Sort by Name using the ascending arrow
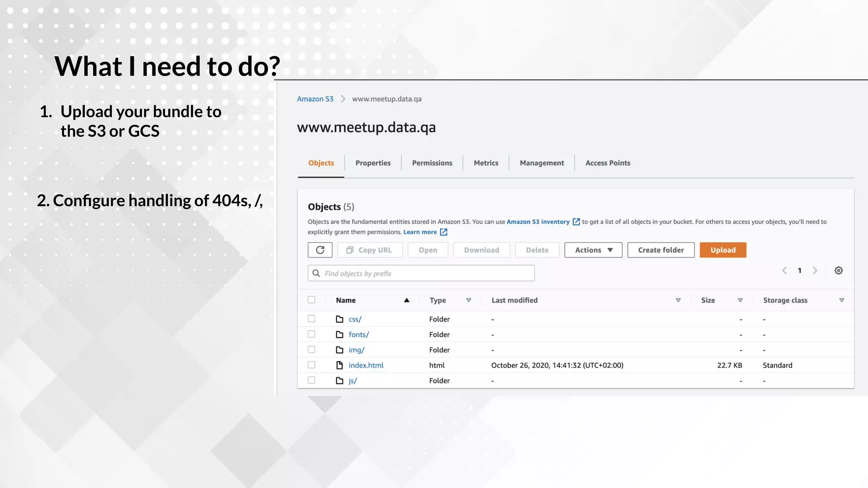Viewport: 868px width, 488px height. click(406, 300)
